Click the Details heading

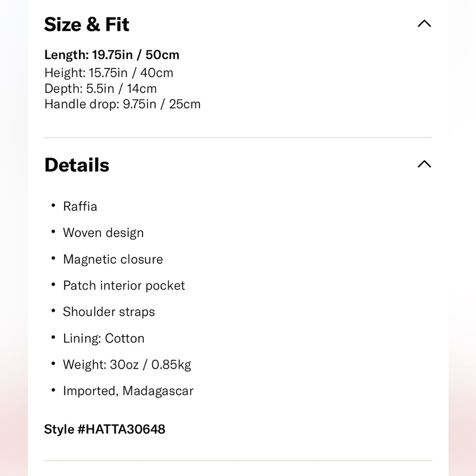[x=77, y=165]
